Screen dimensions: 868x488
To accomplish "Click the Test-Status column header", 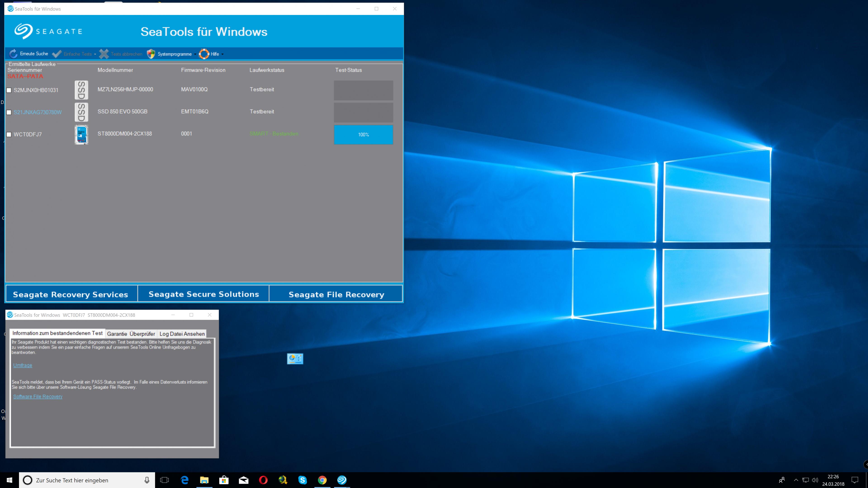I will (x=348, y=70).
